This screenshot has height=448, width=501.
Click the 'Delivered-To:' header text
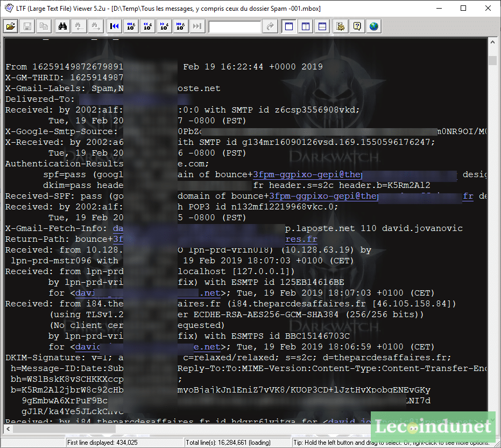coord(40,99)
